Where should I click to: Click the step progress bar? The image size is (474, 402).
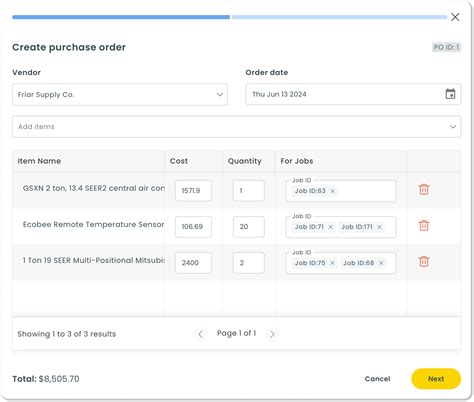pos(229,17)
